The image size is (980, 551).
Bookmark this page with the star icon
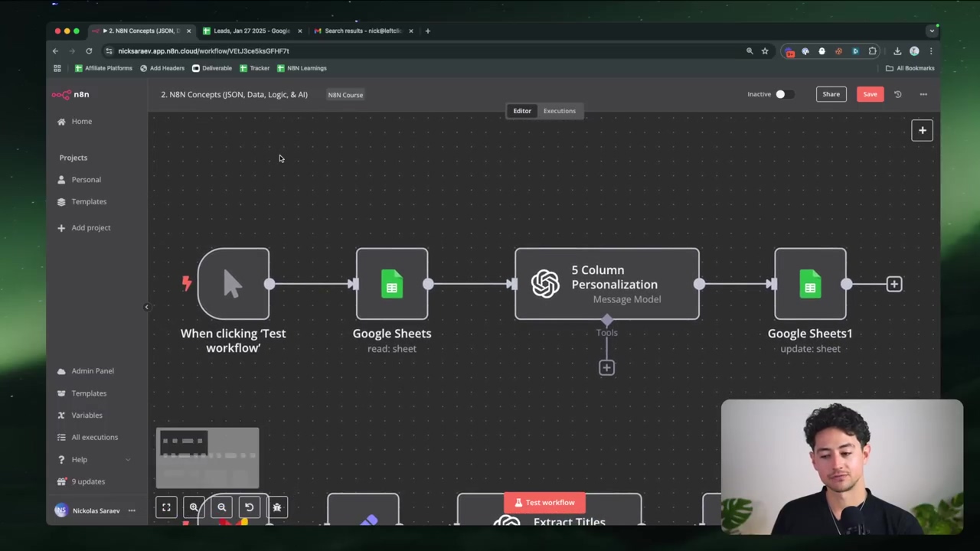[x=765, y=51]
